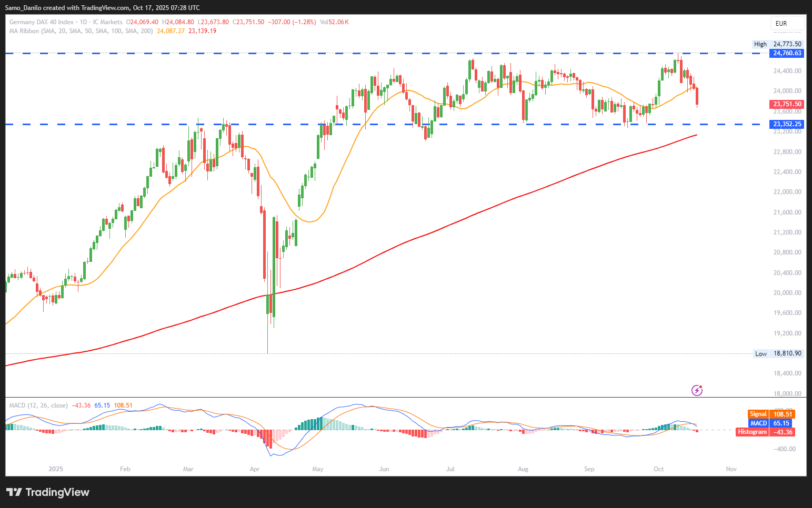Click the Low 18,810.90 marker label

(x=778, y=353)
